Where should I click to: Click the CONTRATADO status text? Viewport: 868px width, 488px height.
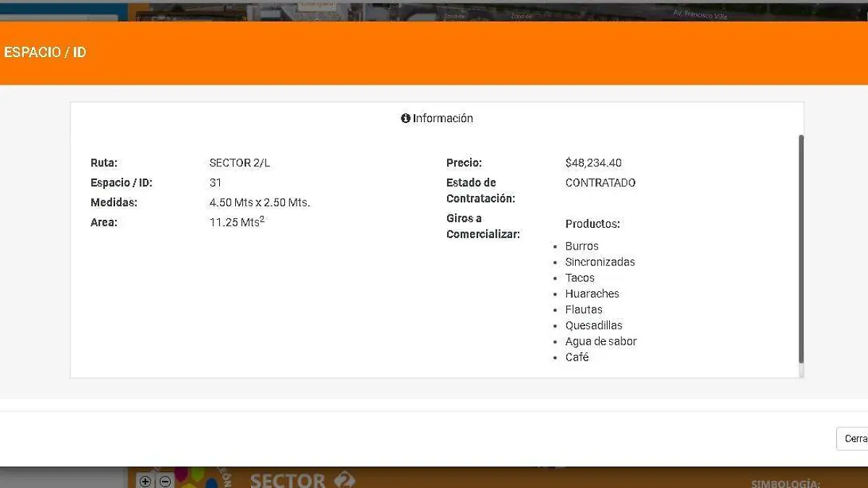tap(600, 182)
